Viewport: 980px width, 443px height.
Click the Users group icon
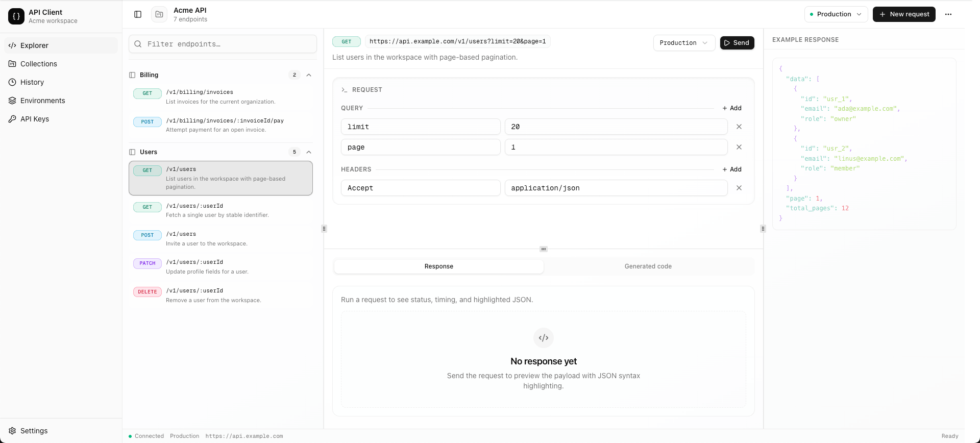coord(132,152)
